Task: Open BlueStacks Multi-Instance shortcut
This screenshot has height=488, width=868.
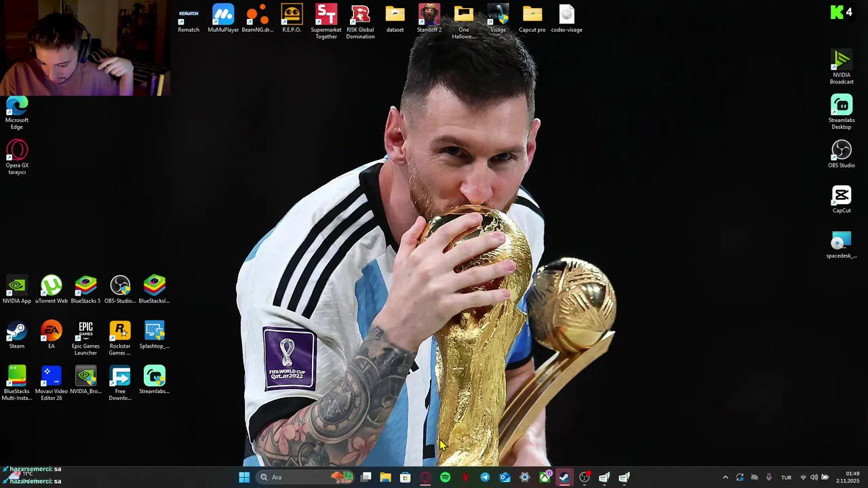Action: [x=17, y=383]
